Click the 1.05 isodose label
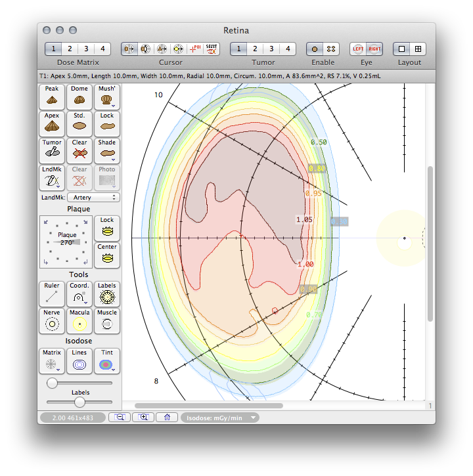The height and width of the screenshot is (476, 473). tap(304, 219)
